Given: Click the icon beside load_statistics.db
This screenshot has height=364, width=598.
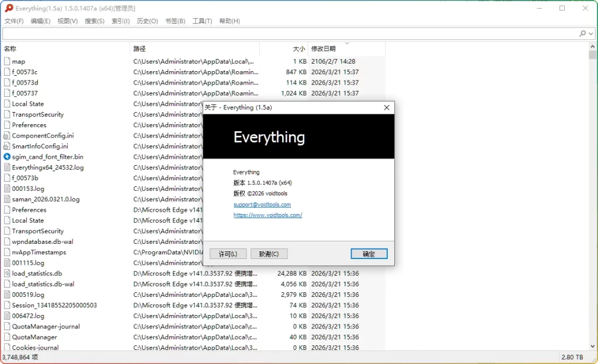Looking at the screenshot, I should tap(6, 273).
